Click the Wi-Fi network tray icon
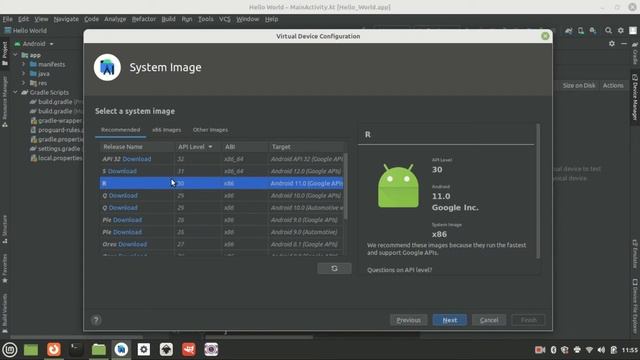Screen dimensions: 640x360 tap(589, 350)
